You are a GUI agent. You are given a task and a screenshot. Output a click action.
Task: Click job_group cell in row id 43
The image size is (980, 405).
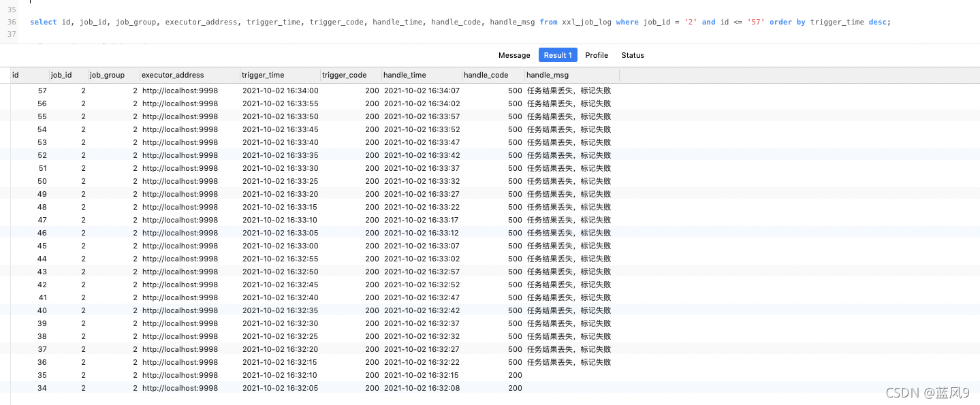point(135,272)
